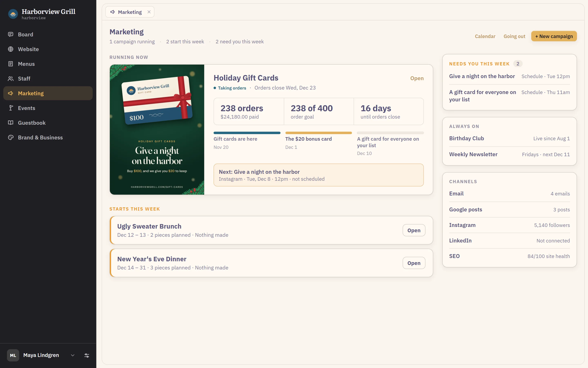Create a new campaign

554,36
